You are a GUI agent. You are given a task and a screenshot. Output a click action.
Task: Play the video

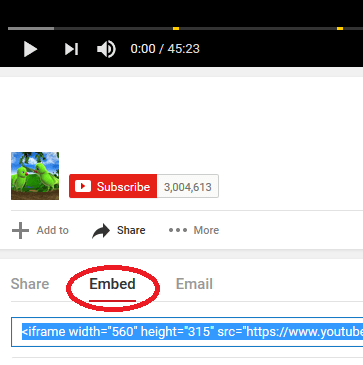coord(30,49)
